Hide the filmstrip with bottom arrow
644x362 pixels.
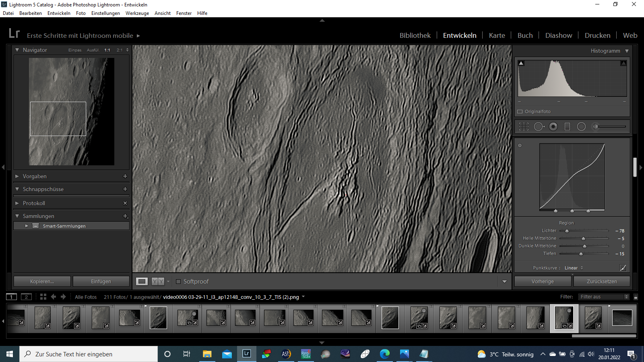point(322,343)
